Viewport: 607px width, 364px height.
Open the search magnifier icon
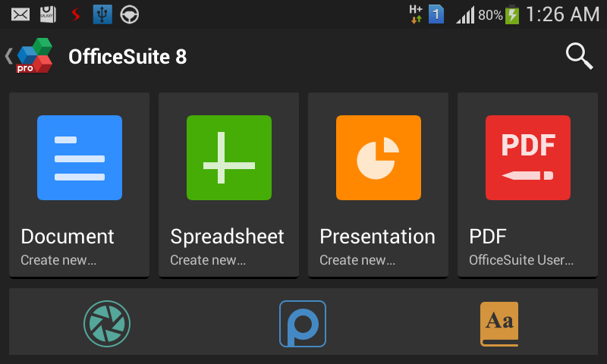[579, 56]
